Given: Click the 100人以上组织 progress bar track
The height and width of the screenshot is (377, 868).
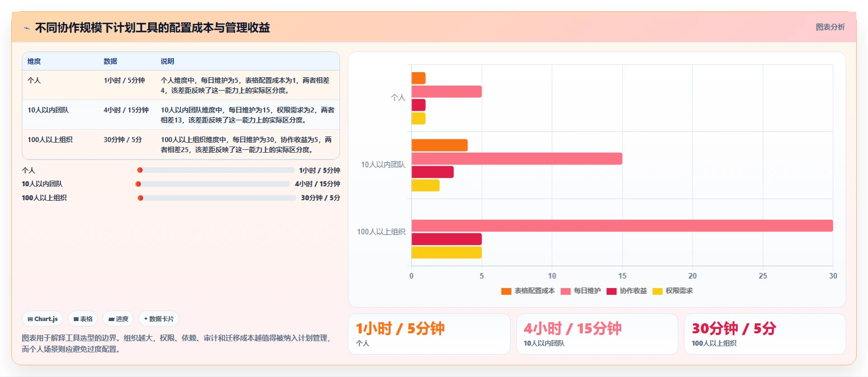Looking at the screenshot, I should pos(217,198).
